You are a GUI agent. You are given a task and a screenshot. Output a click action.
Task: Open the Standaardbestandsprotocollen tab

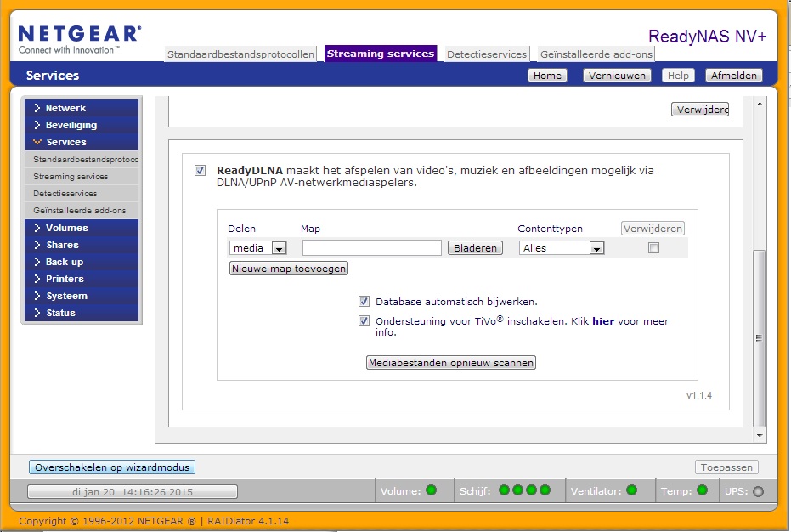pyautogui.click(x=240, y=54)
